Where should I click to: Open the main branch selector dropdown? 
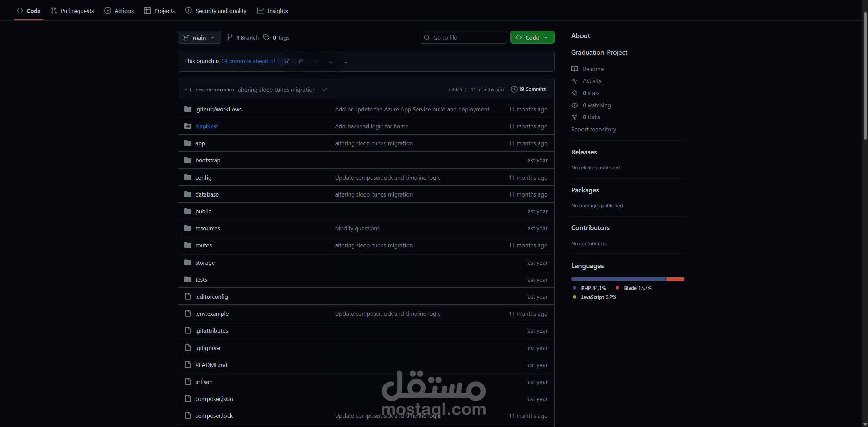pyautogui.click(x=199, y=37)
